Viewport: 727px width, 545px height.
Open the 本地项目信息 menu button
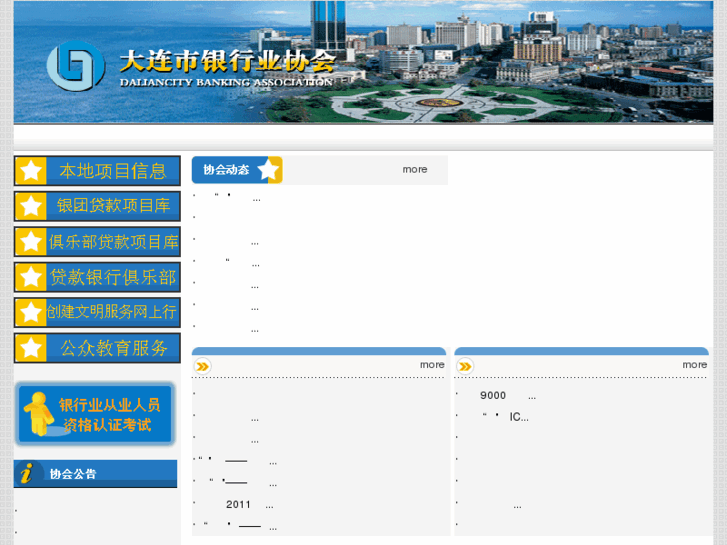[97, 171]
